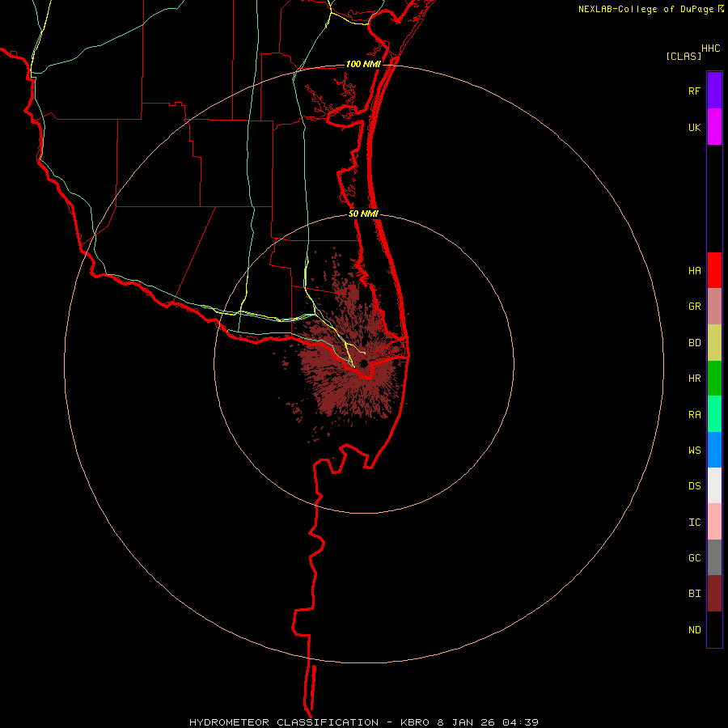This screenshot has height=728, width=728.
Task: Click the GR legend label
Action: click(x=694, y=307)
